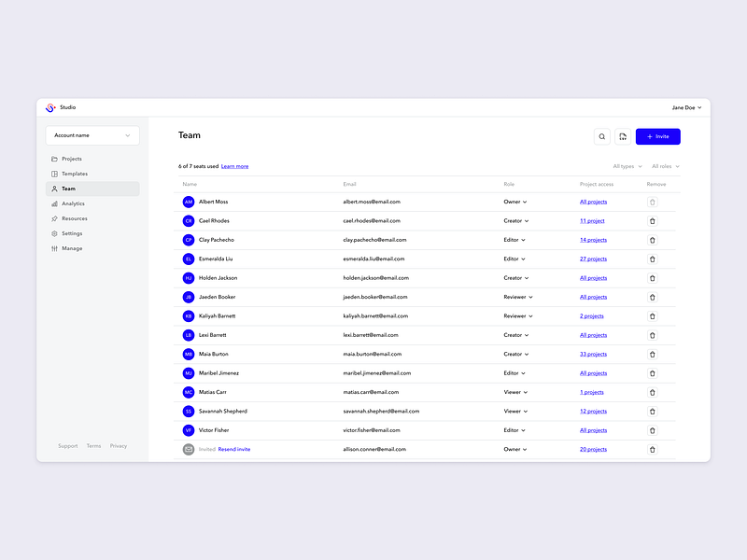
Task: Open the Jane Doe user menu
Action: (x=686, y=107)
